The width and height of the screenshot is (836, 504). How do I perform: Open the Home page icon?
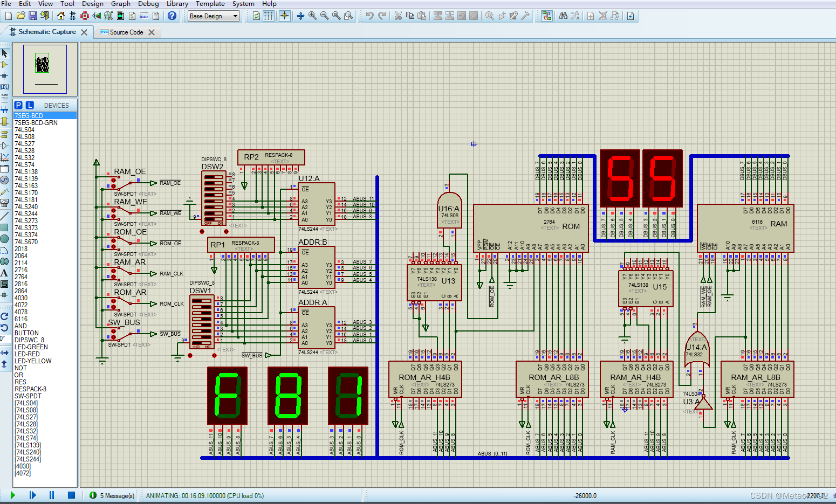point(61,16)
